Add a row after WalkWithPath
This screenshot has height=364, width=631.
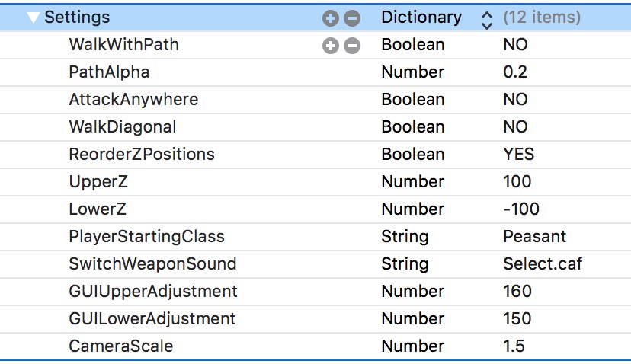pyautogui.click(x=330, y=46)
